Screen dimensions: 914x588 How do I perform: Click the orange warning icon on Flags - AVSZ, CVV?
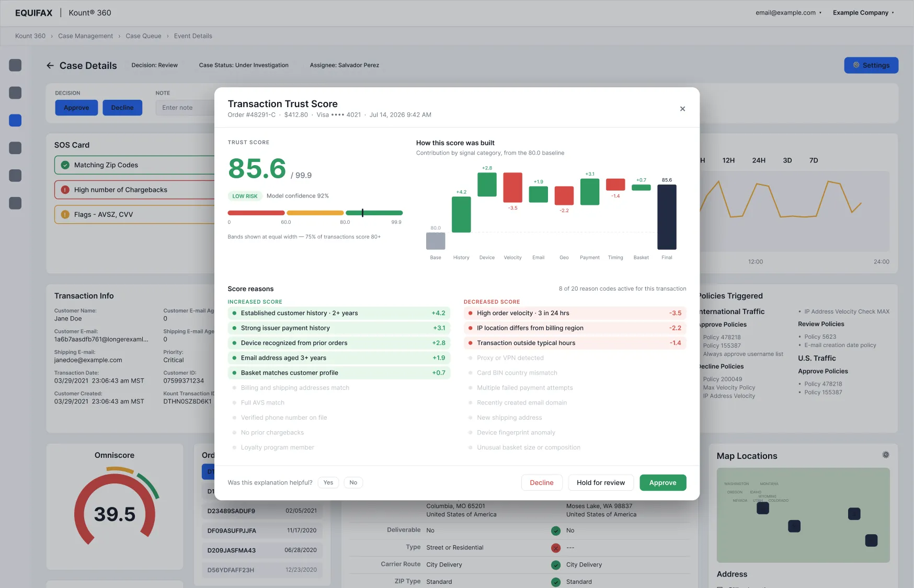point(65,214)
